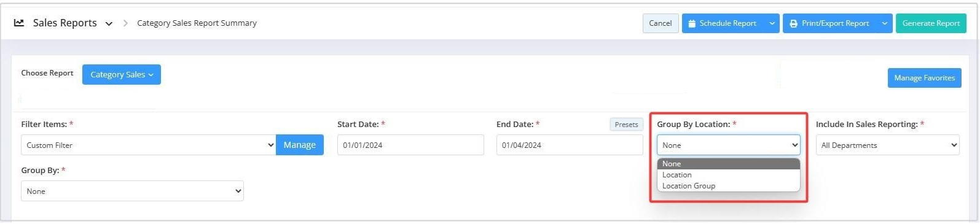Open the Group By dropdown

(133, 191)
